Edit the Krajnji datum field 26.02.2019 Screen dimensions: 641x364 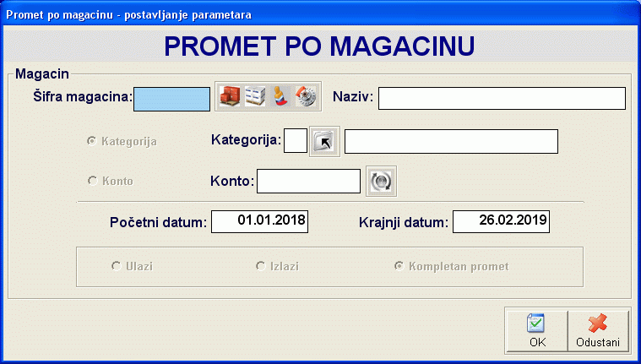point(501,221)
